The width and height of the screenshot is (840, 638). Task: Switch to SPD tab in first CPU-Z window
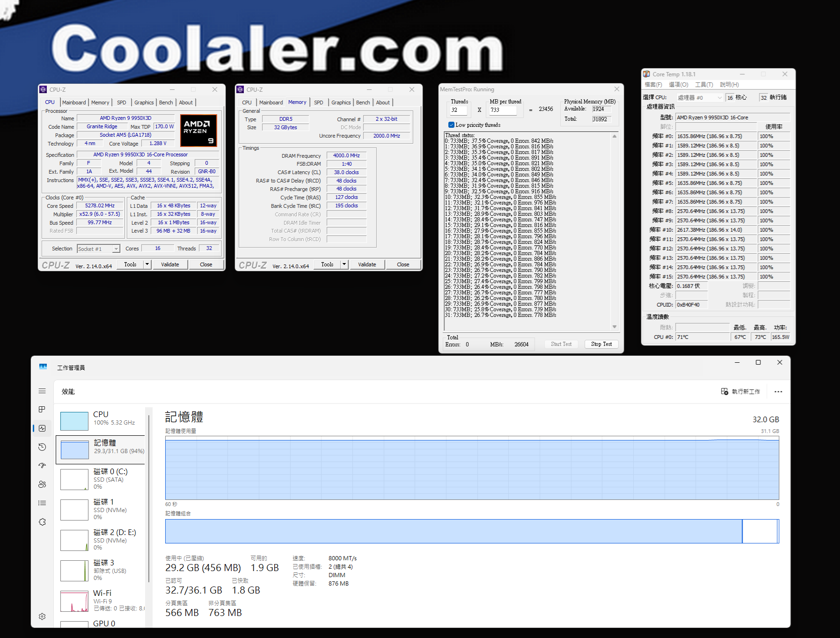122,103
